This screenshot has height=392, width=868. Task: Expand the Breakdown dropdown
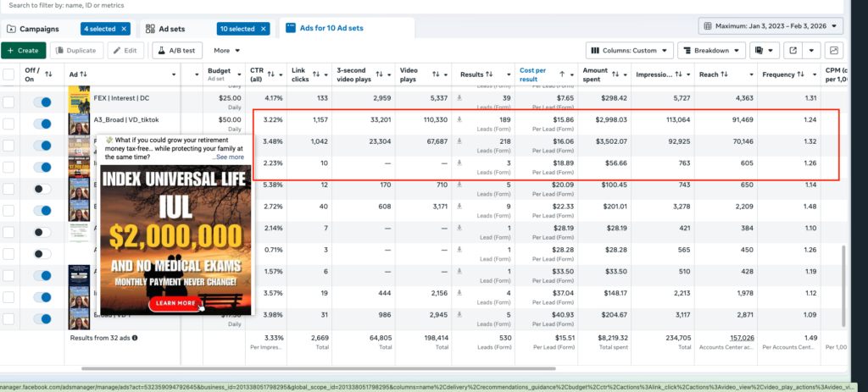pyautogui.click(x=711, y=50)
